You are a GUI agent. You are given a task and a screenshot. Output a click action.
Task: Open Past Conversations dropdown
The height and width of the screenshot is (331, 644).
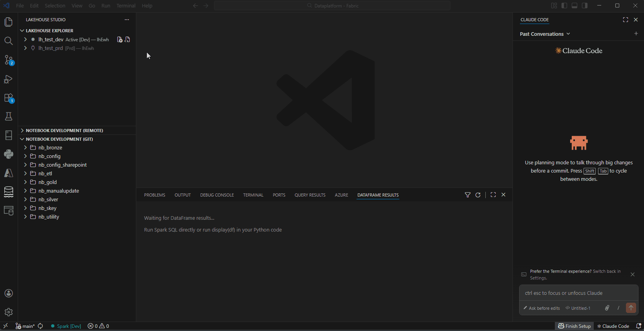tap(545, 34)
